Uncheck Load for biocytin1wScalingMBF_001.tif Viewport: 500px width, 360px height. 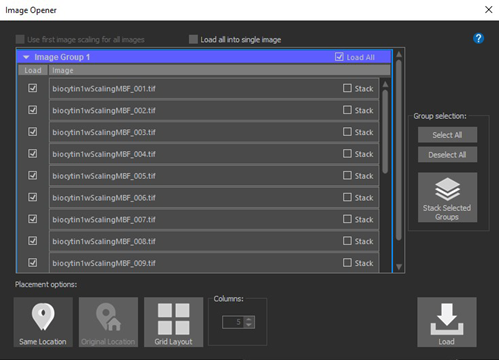click(x=32, y=88)
